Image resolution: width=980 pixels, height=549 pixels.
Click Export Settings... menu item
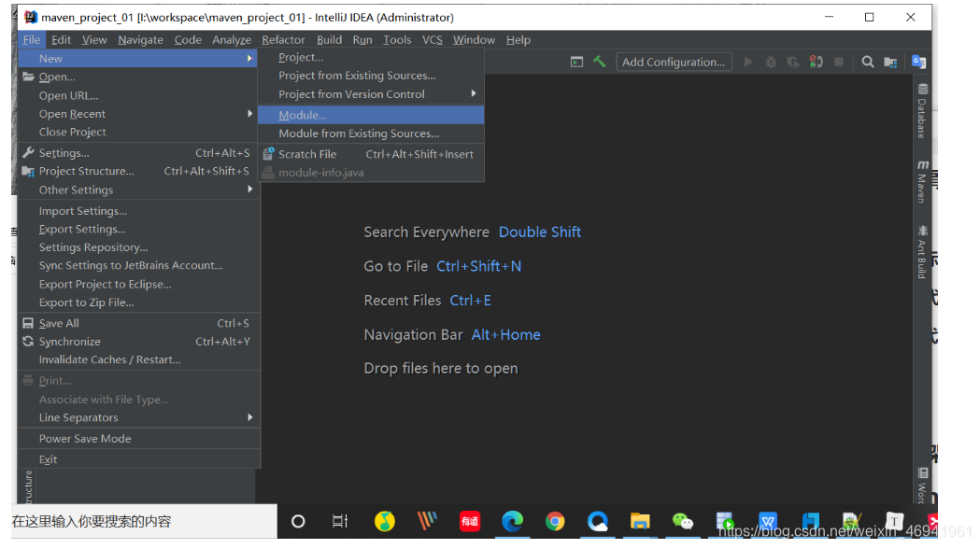139,229
